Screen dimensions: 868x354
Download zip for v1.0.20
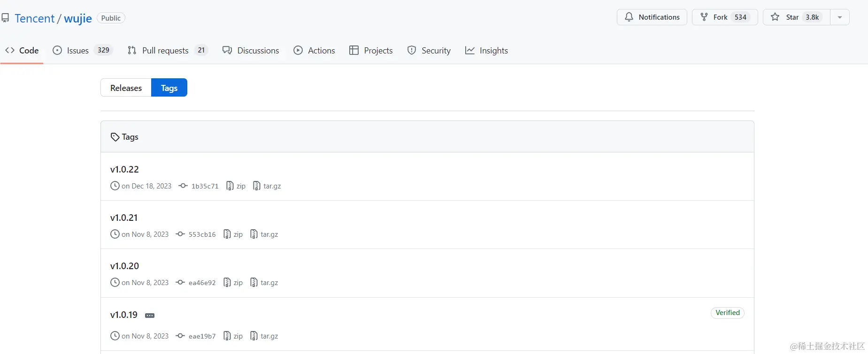click(x=233, y=283)
